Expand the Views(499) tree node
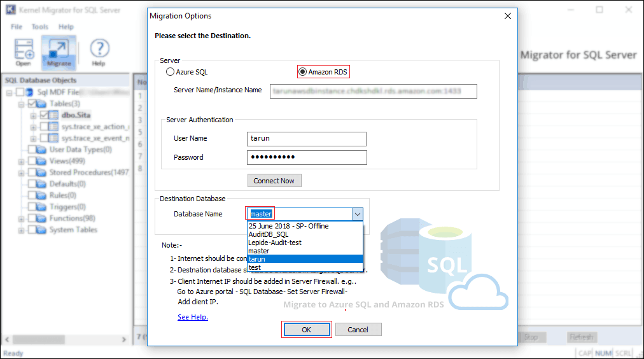This screenshot has height=359, width=644. tap(21, 162)
